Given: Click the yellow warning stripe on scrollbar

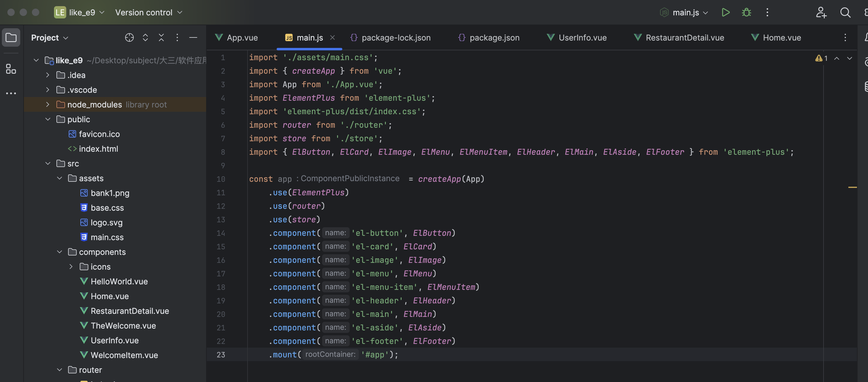Looking at the screenshot, I should pyautogui.click(x=852, y=187).
